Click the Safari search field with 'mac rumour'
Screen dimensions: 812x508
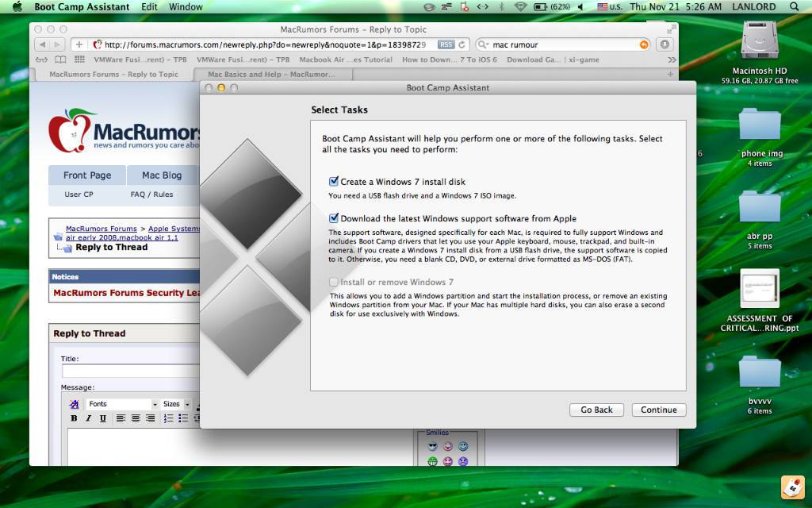click(x=562, y=44)
